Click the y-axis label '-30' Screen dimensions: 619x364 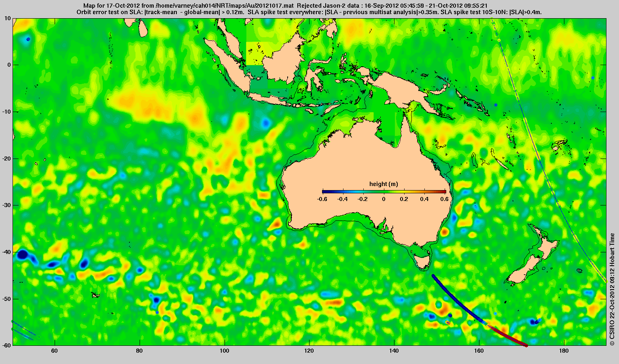click(6, 205)
